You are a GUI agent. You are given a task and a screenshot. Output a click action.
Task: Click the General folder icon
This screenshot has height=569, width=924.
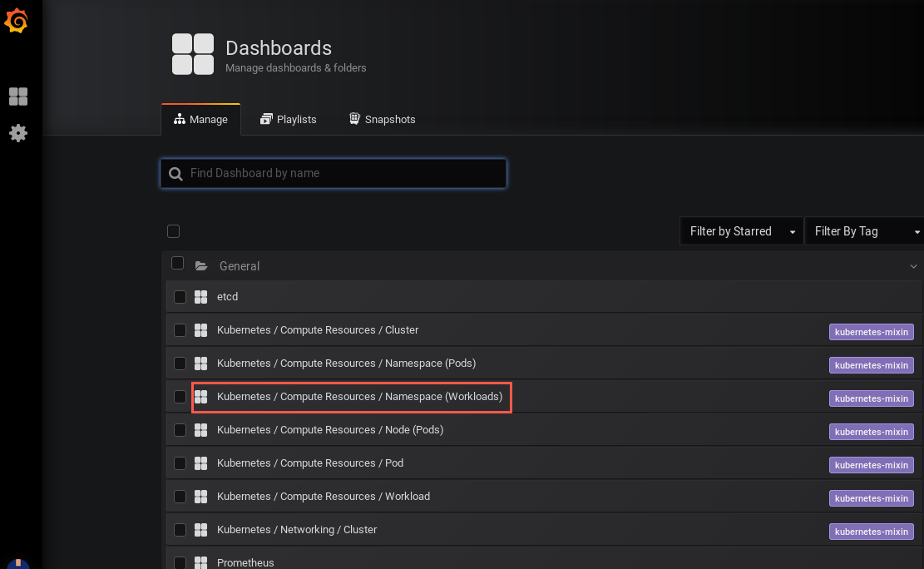pos(201,266)
